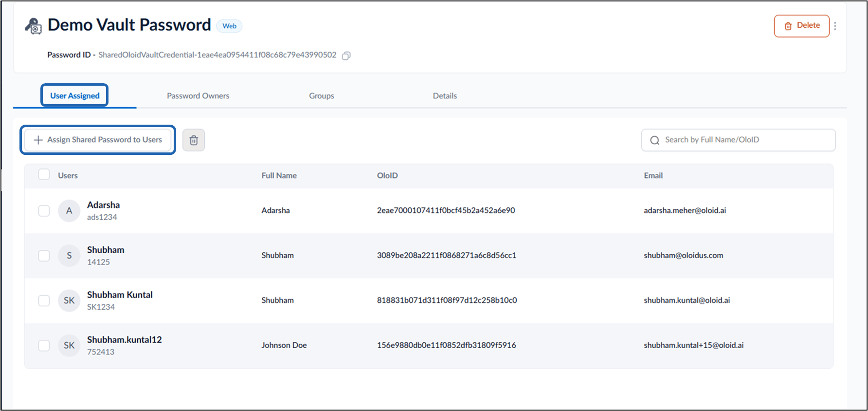
Task: Click full name Johnson Doe
Action: [284, 345]
